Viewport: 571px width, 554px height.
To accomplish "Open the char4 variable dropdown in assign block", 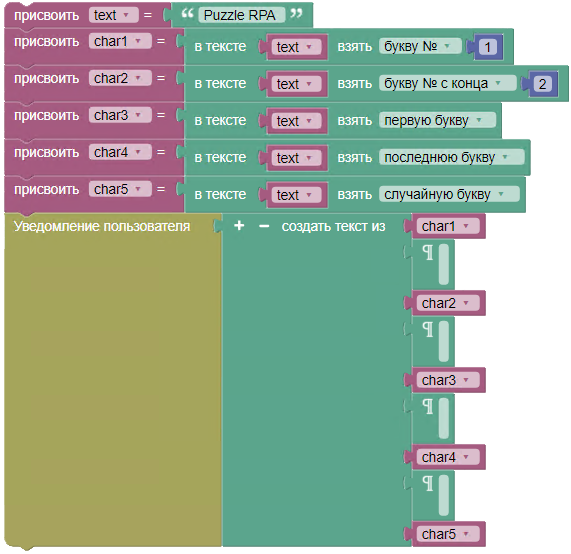I will (x=120, y=152).
